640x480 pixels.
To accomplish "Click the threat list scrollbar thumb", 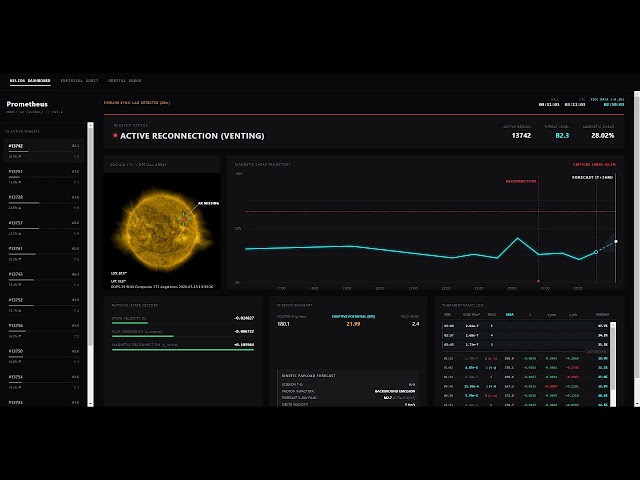I will [x=90, y=237].
